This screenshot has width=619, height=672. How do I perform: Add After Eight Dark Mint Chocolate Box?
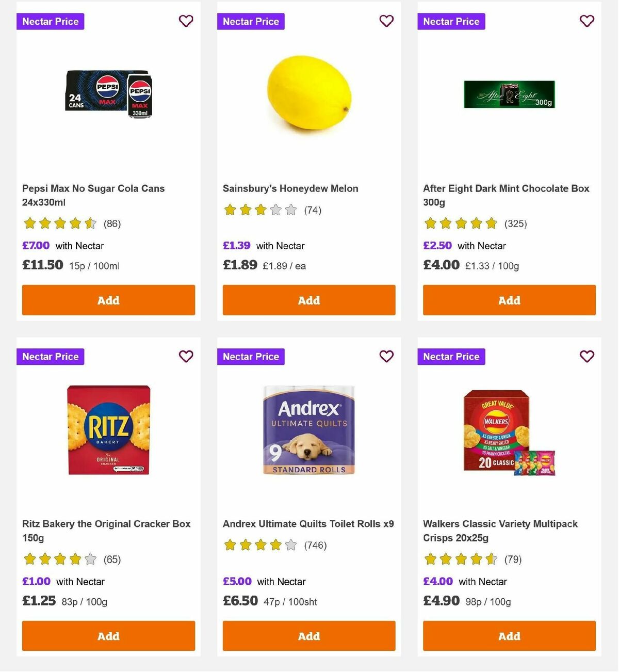pyautogui.click(x=509, y=300)
